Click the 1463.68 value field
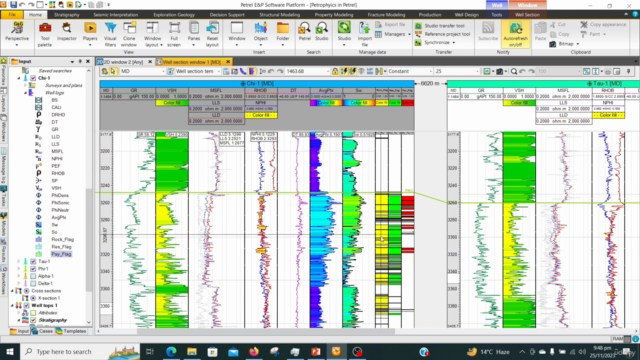 click(x=307, y=71)
